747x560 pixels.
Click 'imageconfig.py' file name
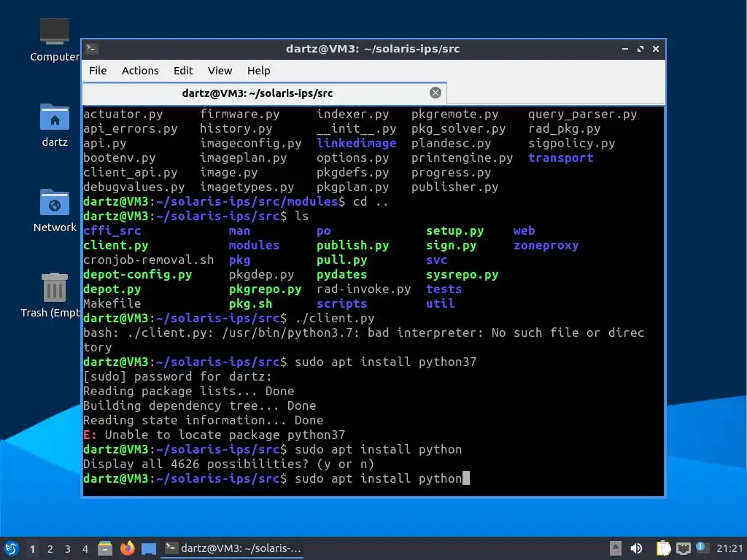click(251, 144)
